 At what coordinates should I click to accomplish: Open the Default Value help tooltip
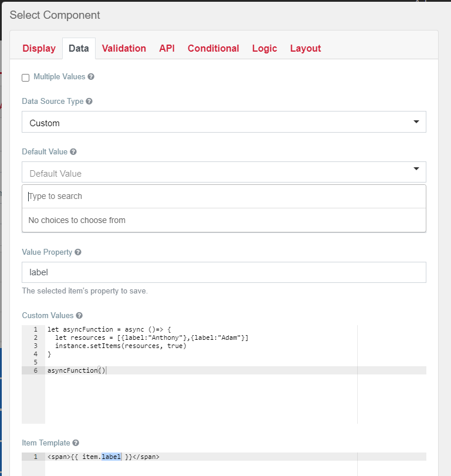[x=72, y=151]
